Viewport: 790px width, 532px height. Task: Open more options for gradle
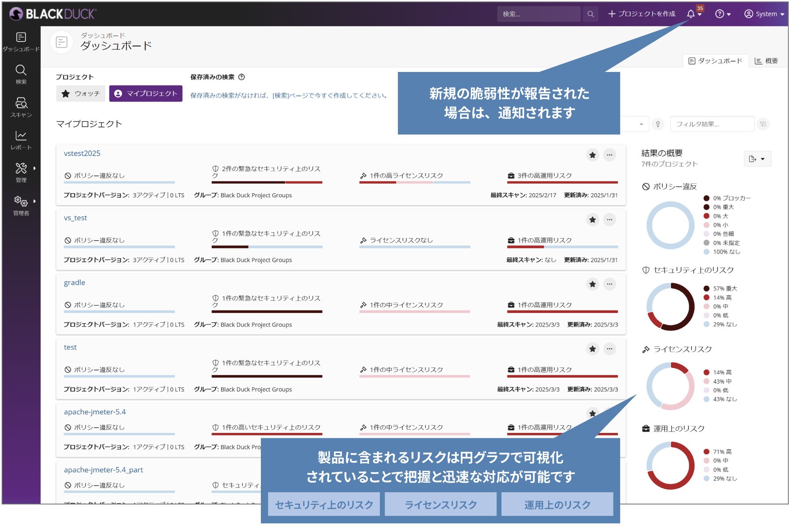point(609,284)
